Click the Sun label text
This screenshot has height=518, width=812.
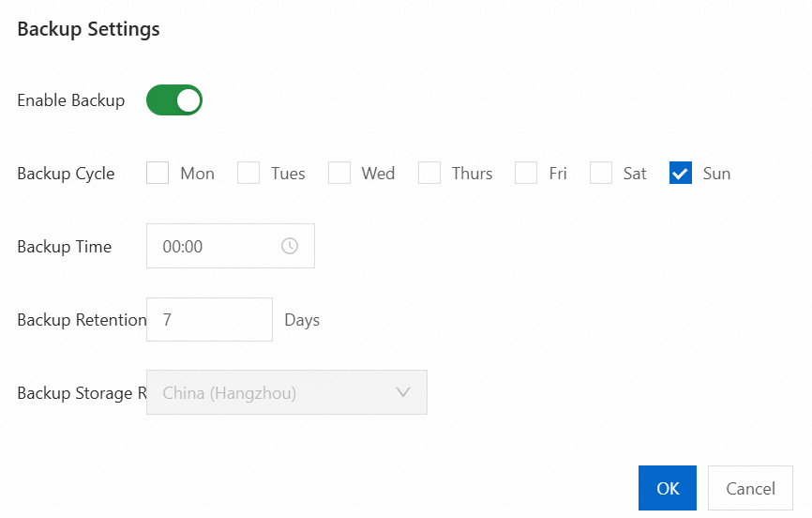pyautogui.click(x=716, y=174)
